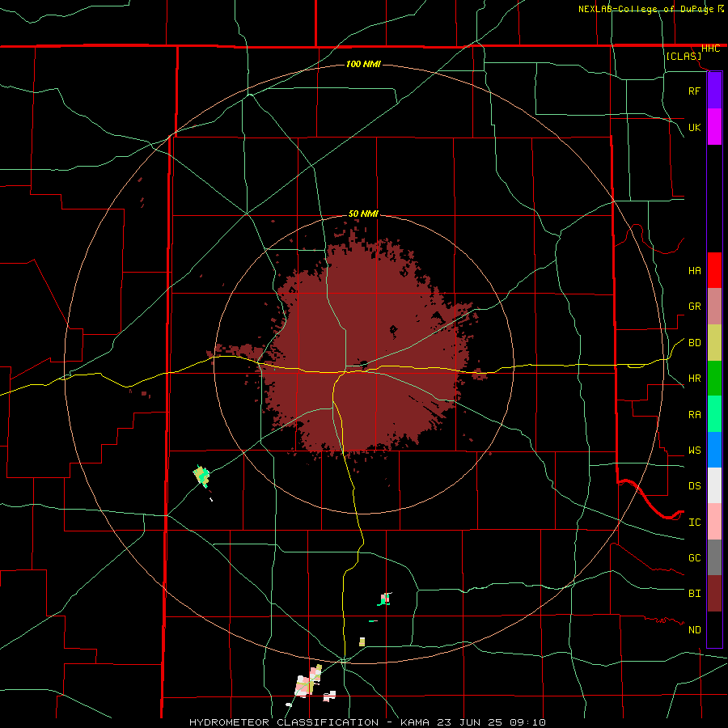Click the BD legend label
728x728 pixels.
694,343
